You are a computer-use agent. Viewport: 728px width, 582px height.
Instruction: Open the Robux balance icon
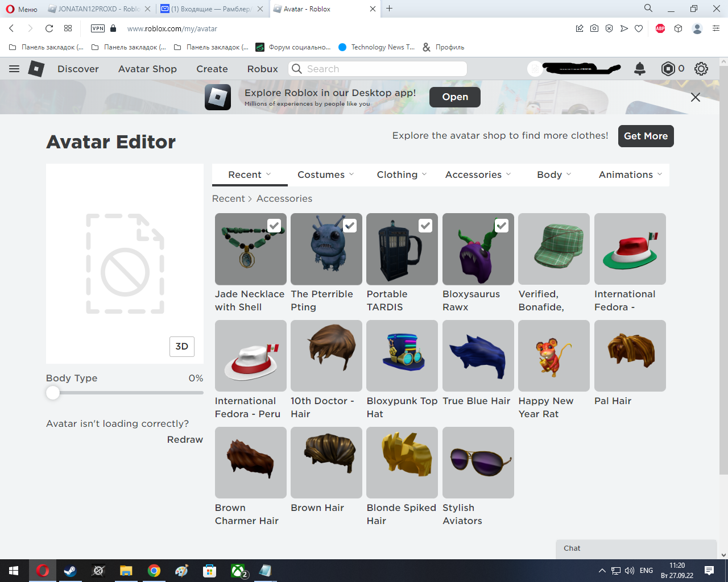[x=668, y=69]
